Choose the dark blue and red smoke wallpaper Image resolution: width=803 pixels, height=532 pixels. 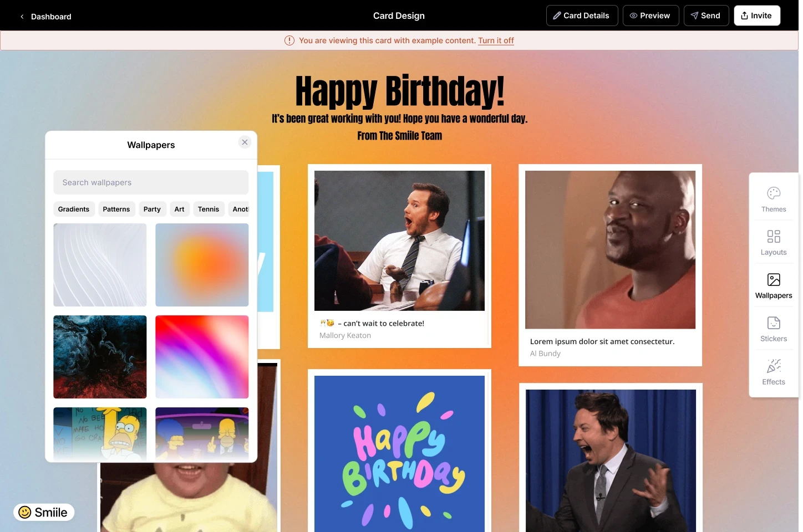pos(100,357)
